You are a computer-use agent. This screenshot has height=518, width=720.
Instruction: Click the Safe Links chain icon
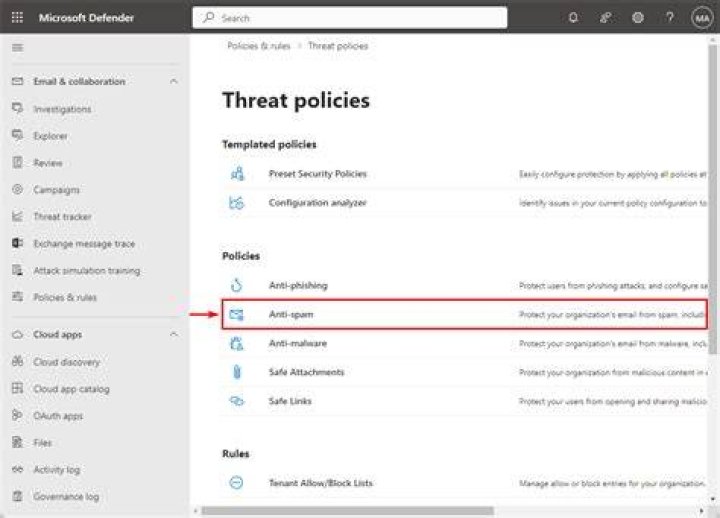tap(236, 401)
